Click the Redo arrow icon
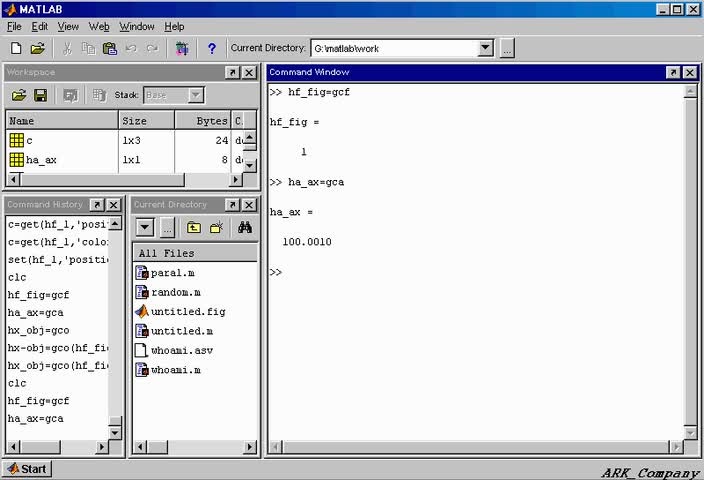 [153, 48]
